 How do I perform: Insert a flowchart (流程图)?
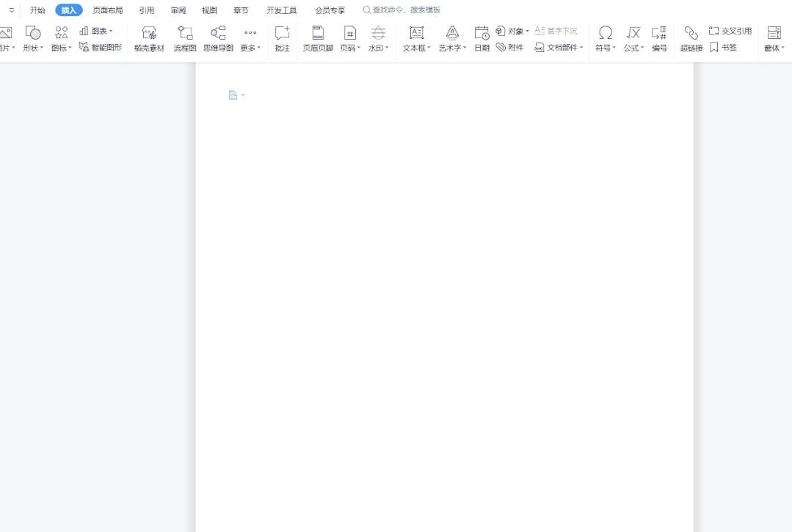tap(185, 39)
